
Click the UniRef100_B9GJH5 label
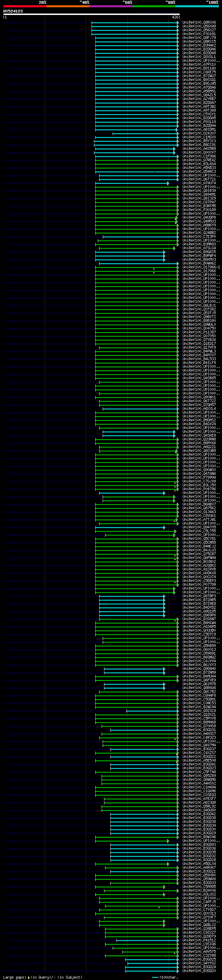(199, 83)
